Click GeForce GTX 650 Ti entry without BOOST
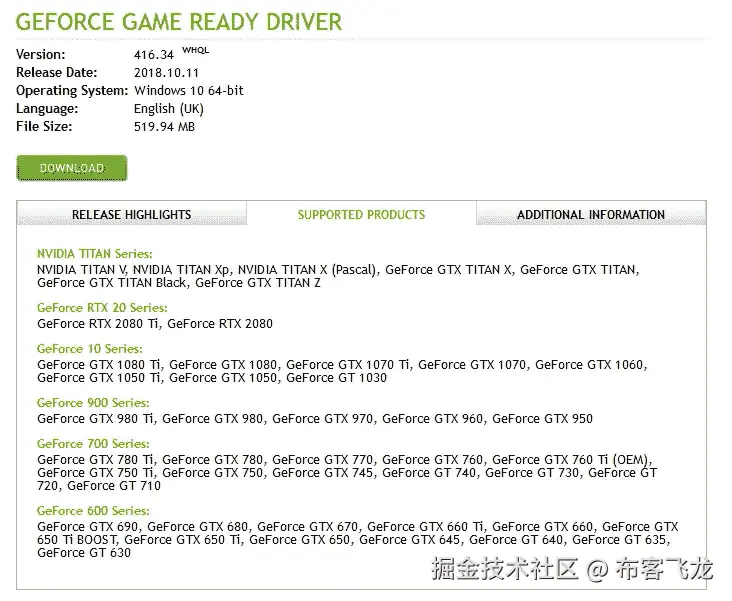 [x=183, y=540]
